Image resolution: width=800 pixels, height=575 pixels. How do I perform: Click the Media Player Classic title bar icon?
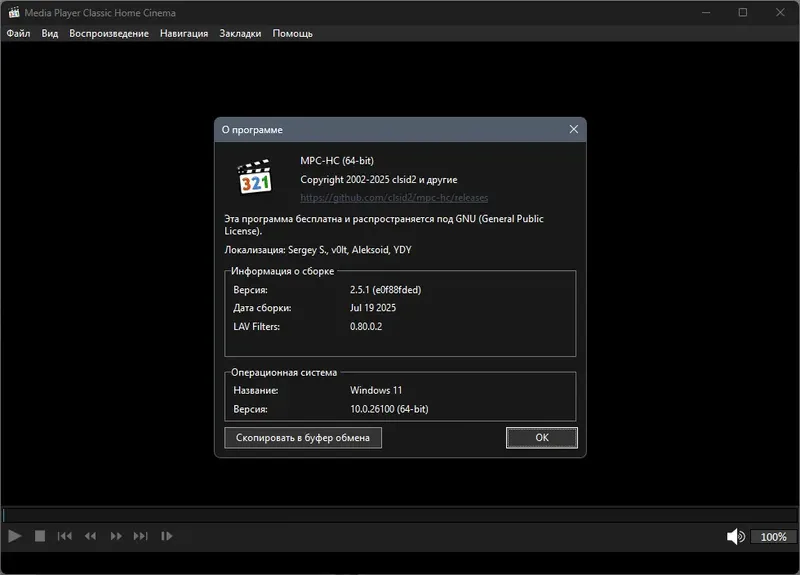pyautogui.click(x=14, y=12)
